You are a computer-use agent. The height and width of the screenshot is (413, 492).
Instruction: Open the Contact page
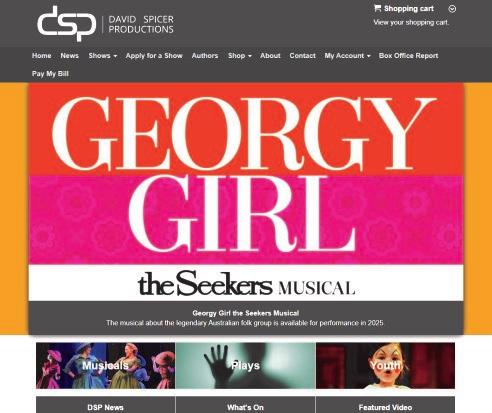pos(302,56)
